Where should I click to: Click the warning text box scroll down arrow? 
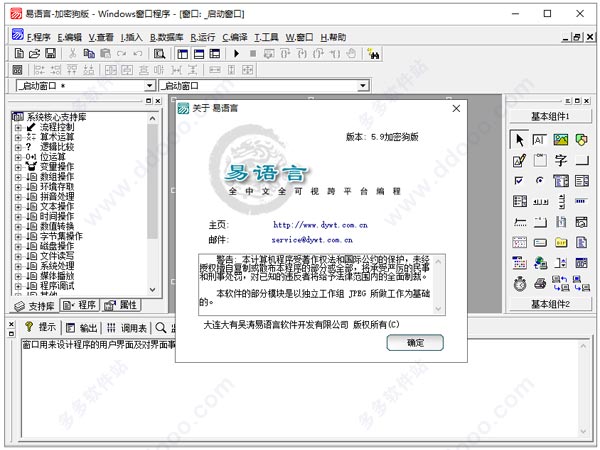tap(439, 308)
